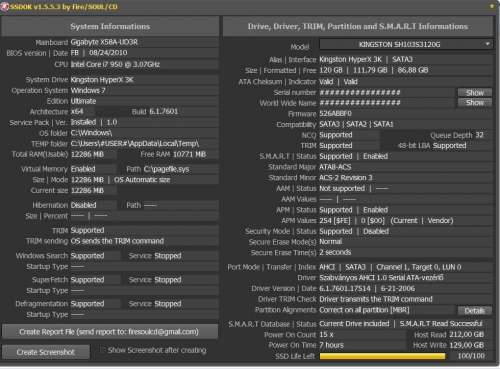Select Host Write 129,00 GB value
The height and width of the screenshot is (369, 500).
click(466, 345)
